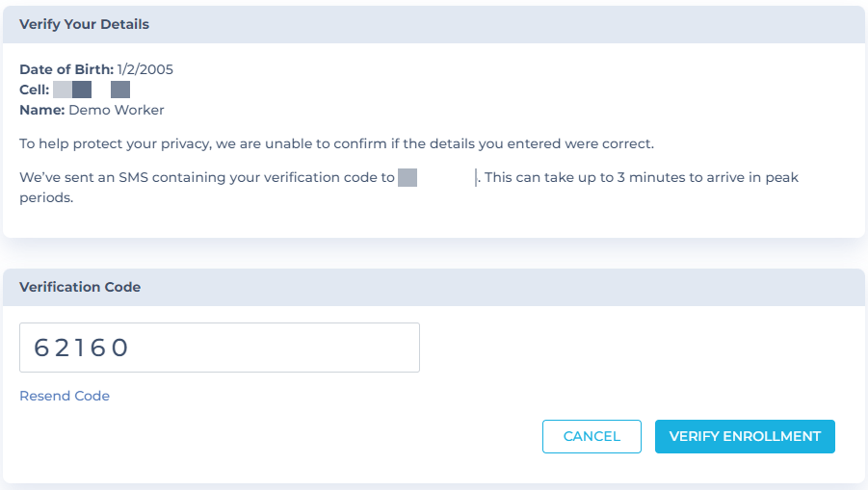Viewport: 868px width, 490px height.
Task: Click the VERIFY ENROLLMENT button
Action: click(x=745, y=436)
